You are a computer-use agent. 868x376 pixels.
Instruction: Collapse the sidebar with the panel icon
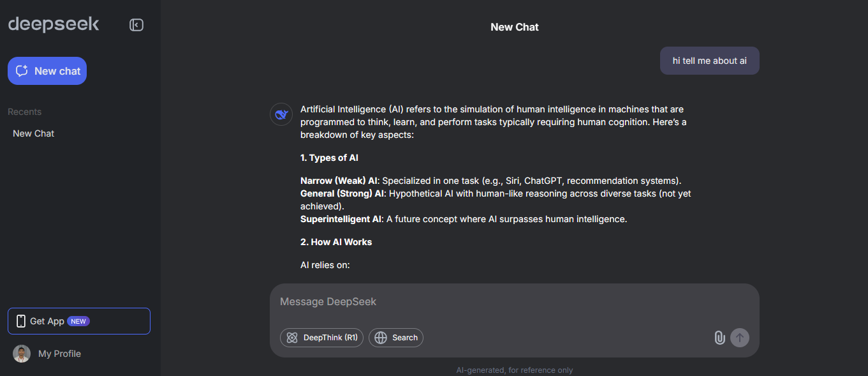point(136,25)
